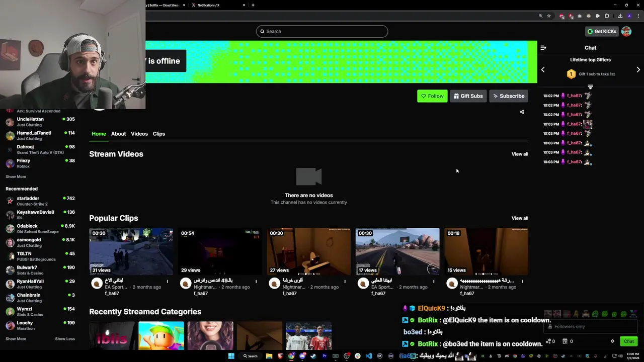Click the Get KICKs button
644x362 pixels.
coord(601,31)
